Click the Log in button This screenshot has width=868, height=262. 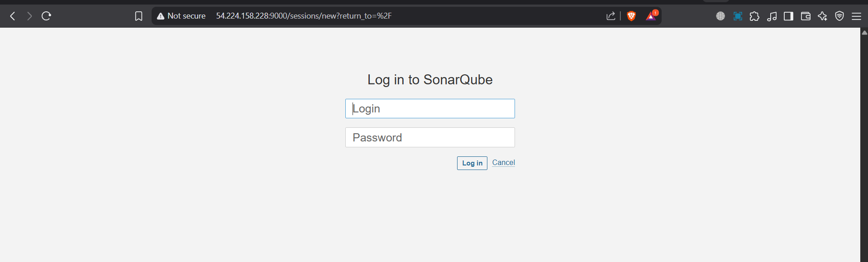472,163
